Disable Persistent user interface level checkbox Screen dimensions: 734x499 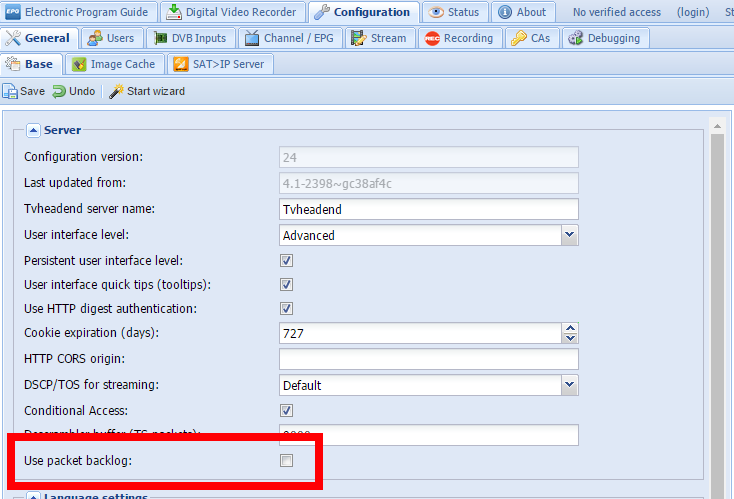coord(287,260)
